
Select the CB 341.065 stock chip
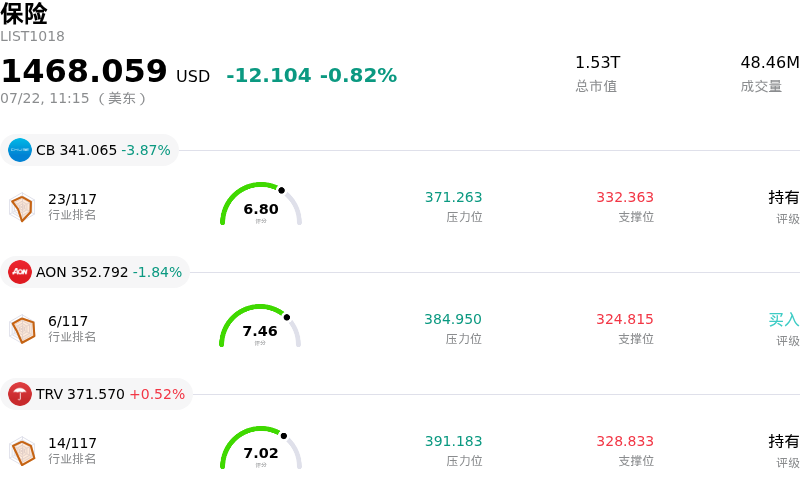(89, 150)
